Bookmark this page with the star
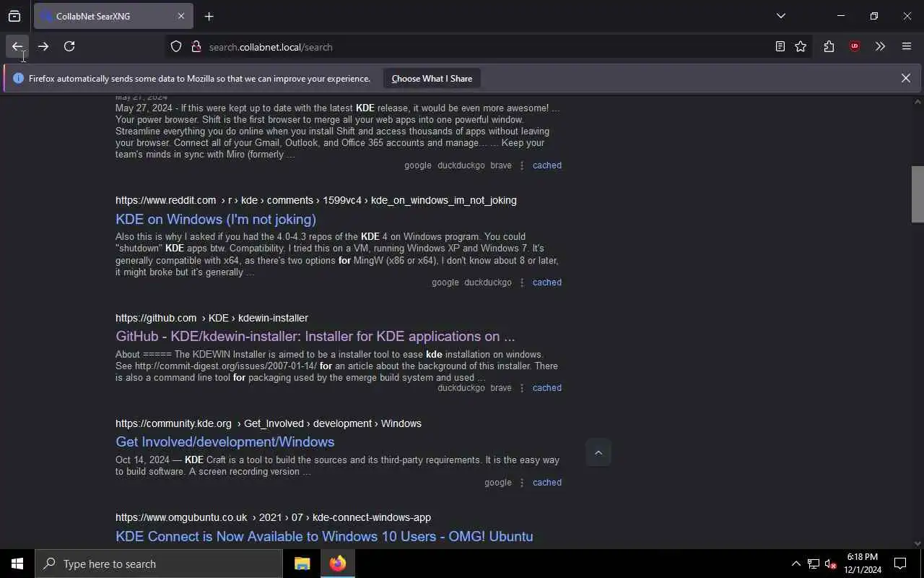 [x=801, y=47]
